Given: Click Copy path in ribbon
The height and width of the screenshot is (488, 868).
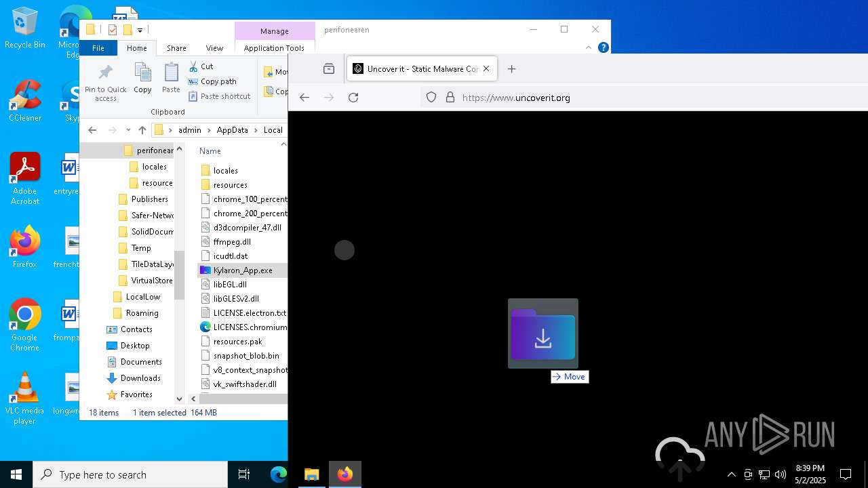Looking at the screenshot, I should [x=212, y=81].
